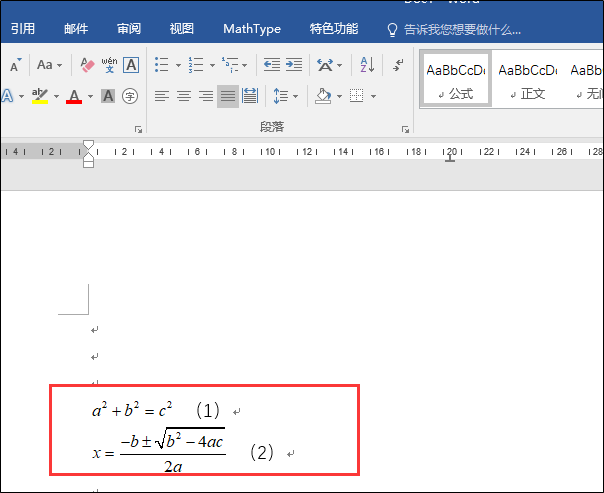Expand multilevel list dropdown arrow
This screenshot has height=493, width=604.
pos(244,65)
